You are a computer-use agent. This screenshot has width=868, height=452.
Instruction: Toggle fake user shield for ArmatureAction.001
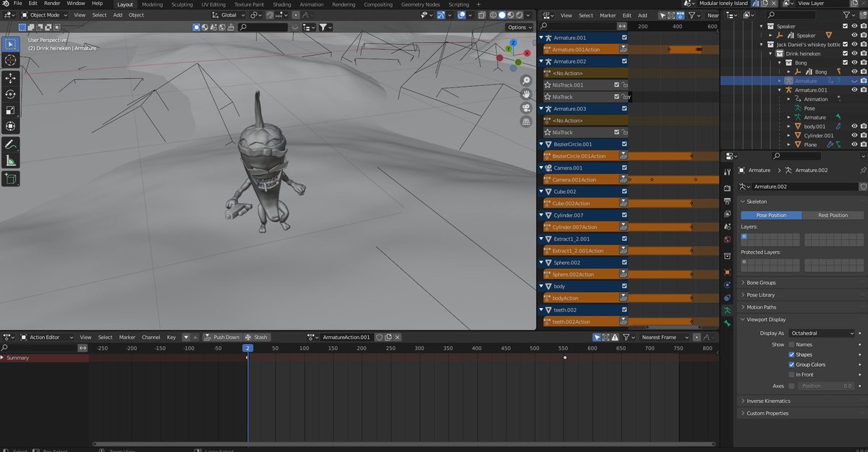tap(379, 337)
